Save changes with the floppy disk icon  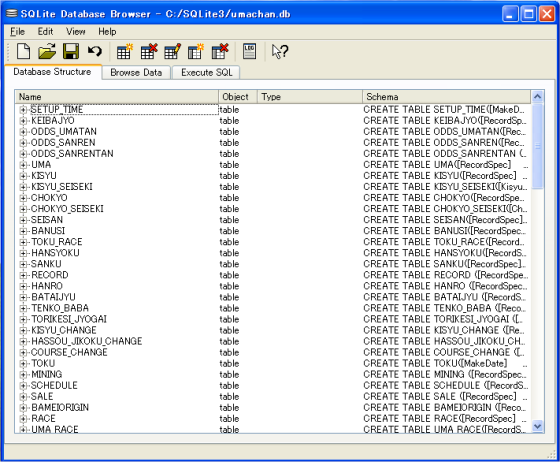pos(71,51)
